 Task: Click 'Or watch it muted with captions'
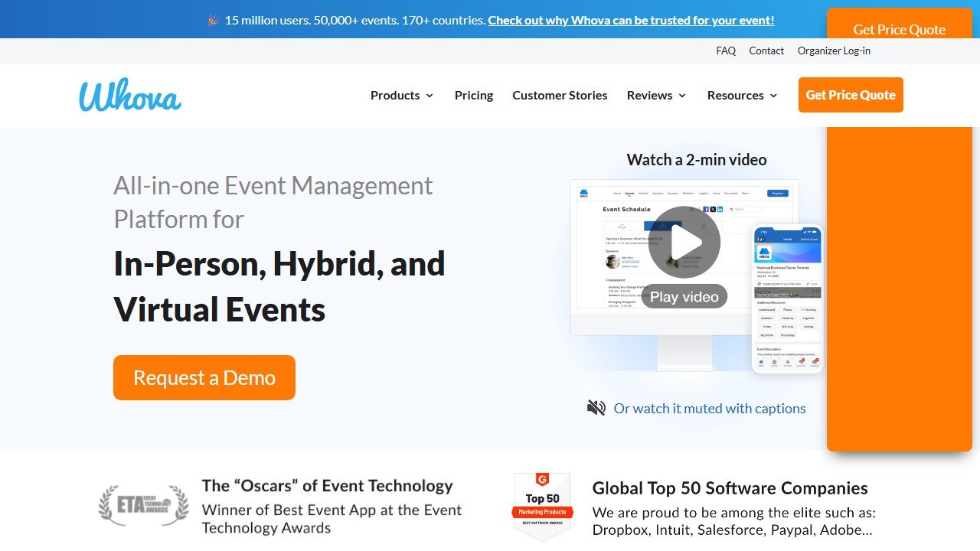coord(710,408)
